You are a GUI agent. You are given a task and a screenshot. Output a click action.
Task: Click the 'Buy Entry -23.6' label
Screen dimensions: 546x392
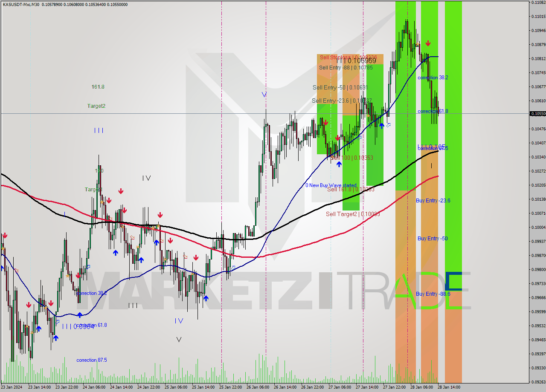[x=433, y=201]
